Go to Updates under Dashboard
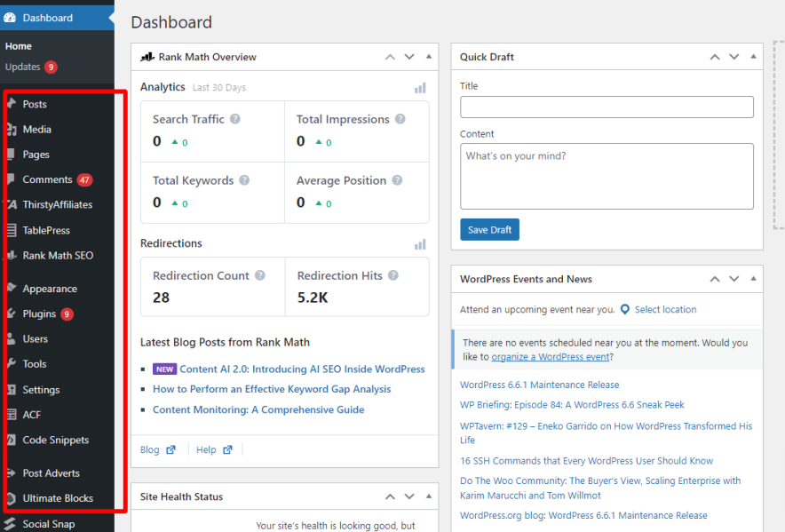The image size is (785, 532). [x=23, y=67]
